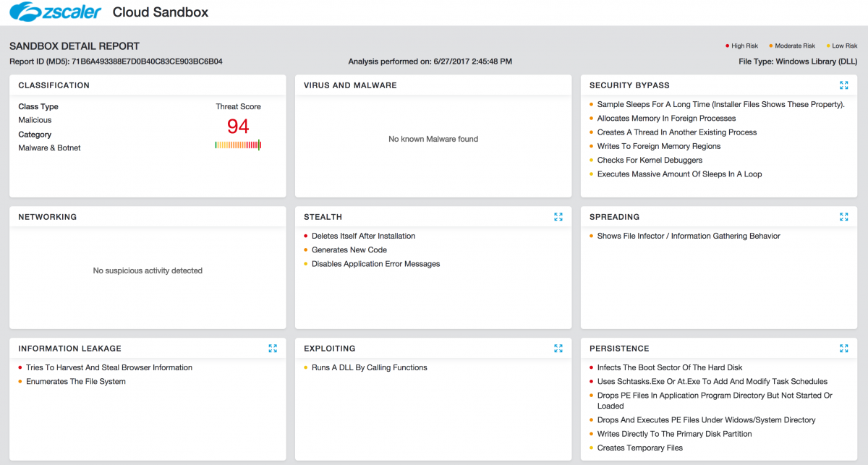This screenshot has width=868, height=465.
Task: Select 'Checks For Kernel Debuggers' entry
Action: coord(650,160)
